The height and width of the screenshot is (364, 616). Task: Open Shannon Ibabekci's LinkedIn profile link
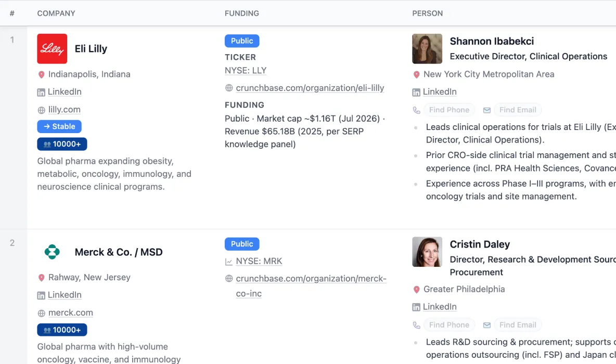pyautogui.click(x=440, y=92)
